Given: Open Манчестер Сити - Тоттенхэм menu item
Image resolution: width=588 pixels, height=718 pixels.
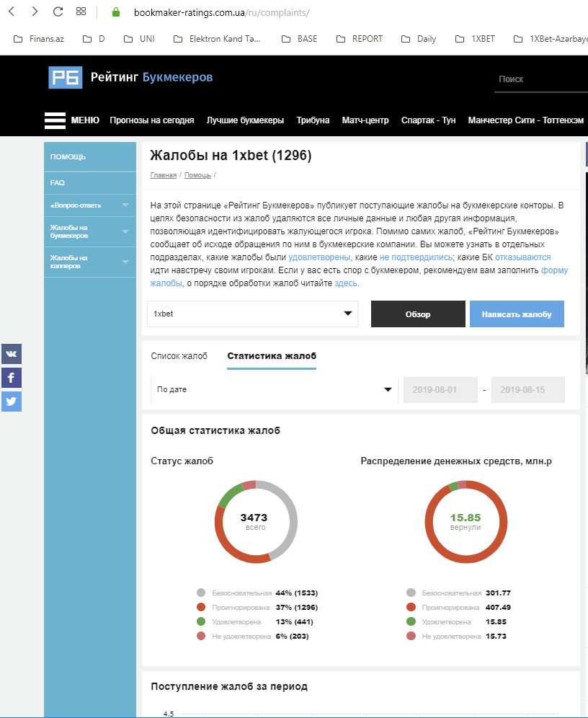Looking at the screenshot, I should tap(526, 120).
